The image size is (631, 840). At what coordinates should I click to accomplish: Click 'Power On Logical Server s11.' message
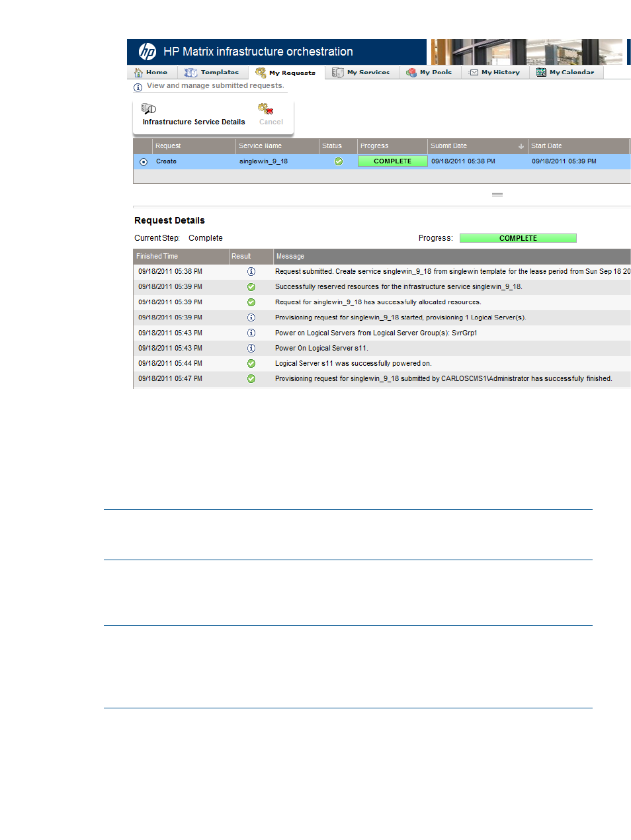pos(321,349)
